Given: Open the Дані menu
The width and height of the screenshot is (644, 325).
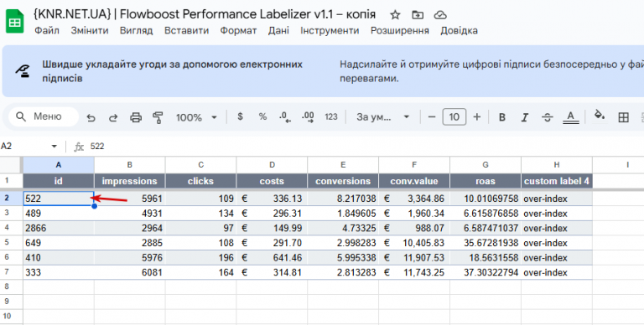Looking at the screenshot, I should [278, 31].
